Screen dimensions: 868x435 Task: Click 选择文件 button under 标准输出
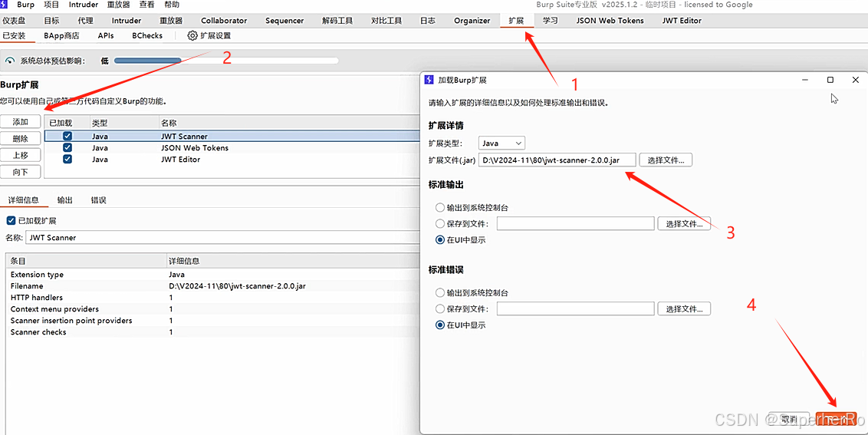point(684,224)
